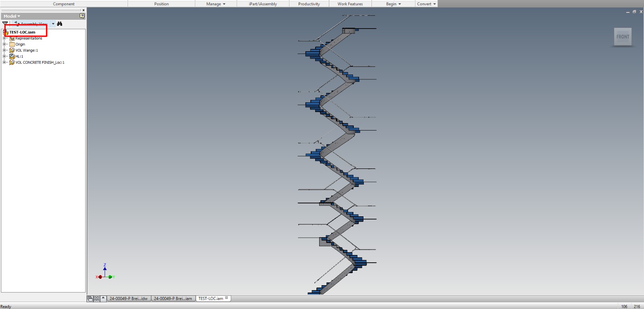Open the Assembly View dropdown arrow
The width and height of the screenshot is (644, 309).
[53, 24]
